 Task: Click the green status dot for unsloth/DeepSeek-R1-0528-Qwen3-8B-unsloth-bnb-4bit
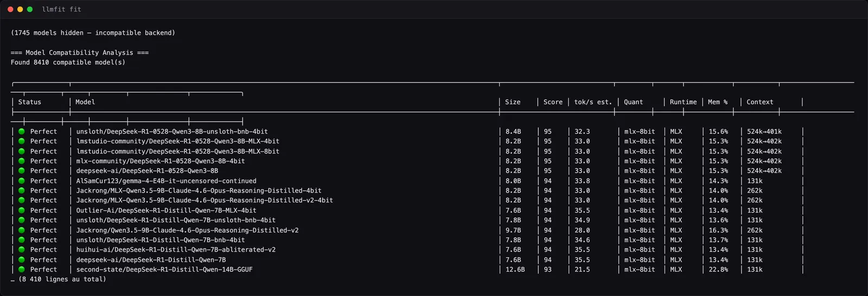point(22,131)
